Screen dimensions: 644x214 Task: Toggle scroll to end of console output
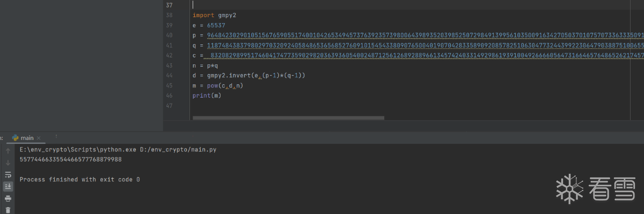8,187
